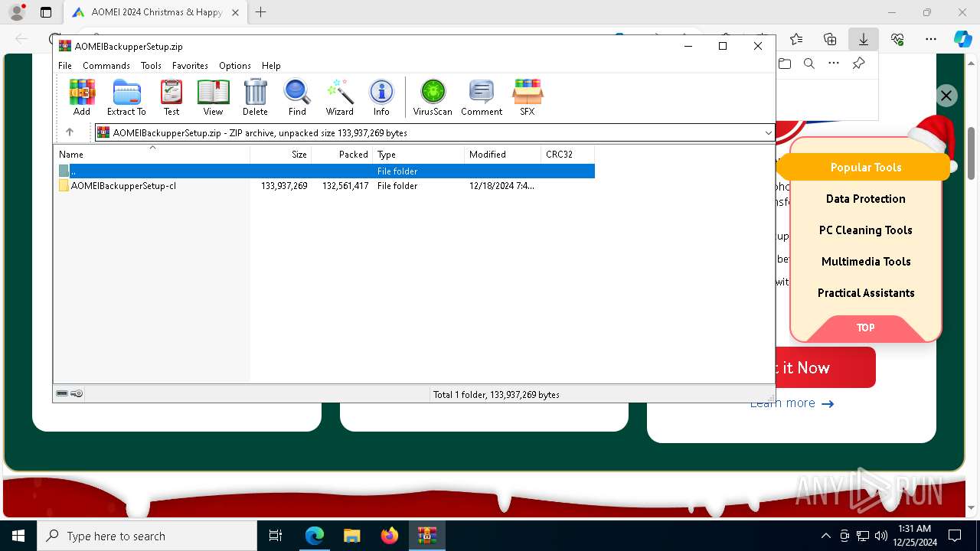This screenshot has height=551, width=980.
Task: Show archive Info
Action: click(x=381, y=97)
